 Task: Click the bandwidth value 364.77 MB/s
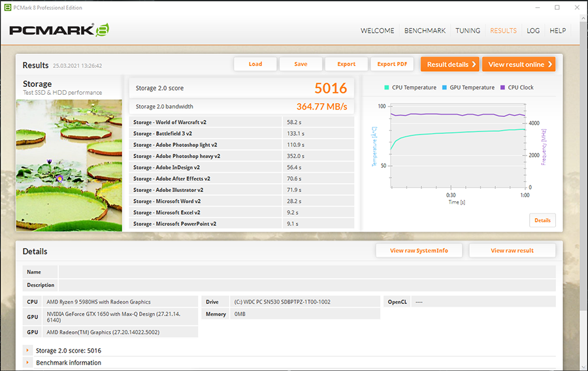point(321,106)
